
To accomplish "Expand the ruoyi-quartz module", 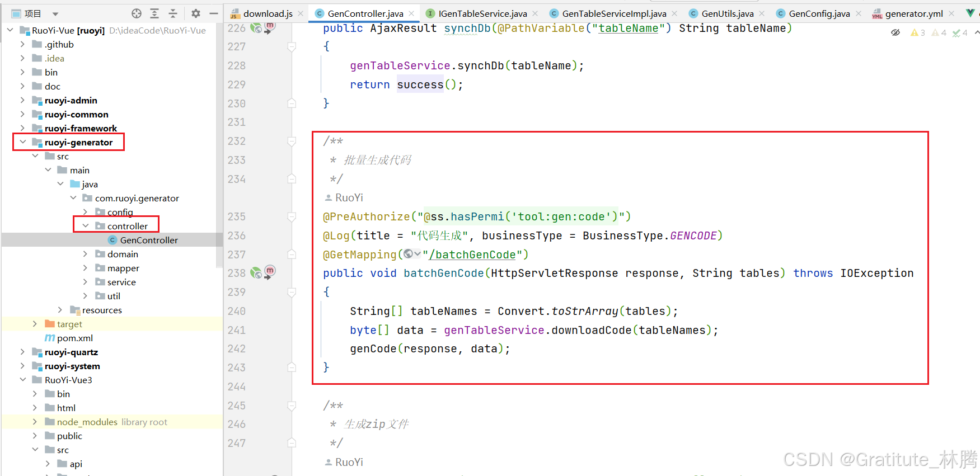I will pos(22,352).
